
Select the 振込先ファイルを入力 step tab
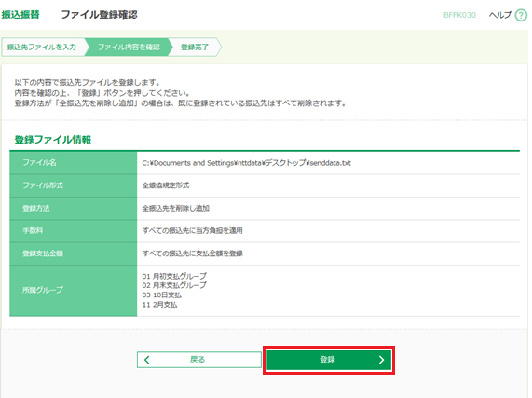tap(43, 47)
